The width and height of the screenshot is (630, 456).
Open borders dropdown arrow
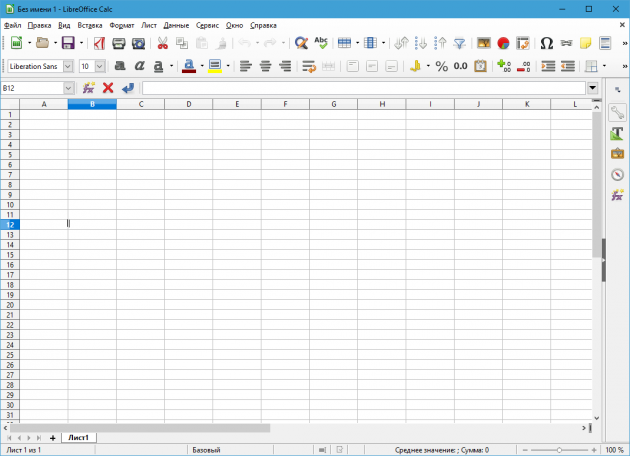pyautogui.click(x=604, y=66)
